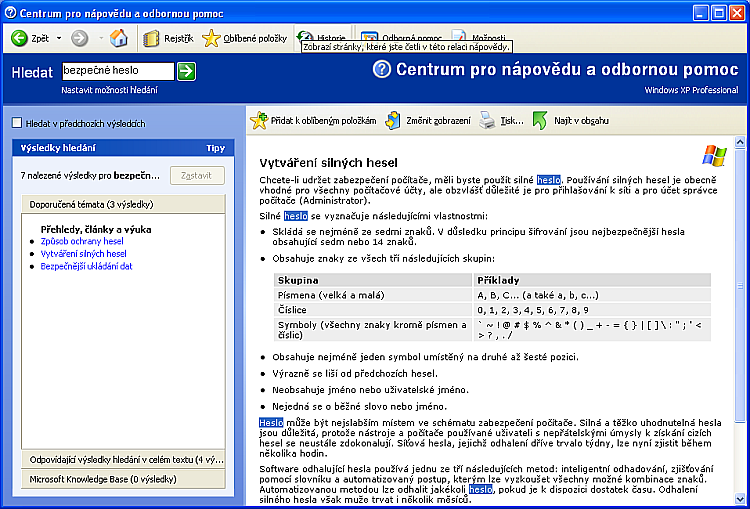Start search with green arrow button
The width and height of the screenshot is (750, 509).
[x=186, y=71]
